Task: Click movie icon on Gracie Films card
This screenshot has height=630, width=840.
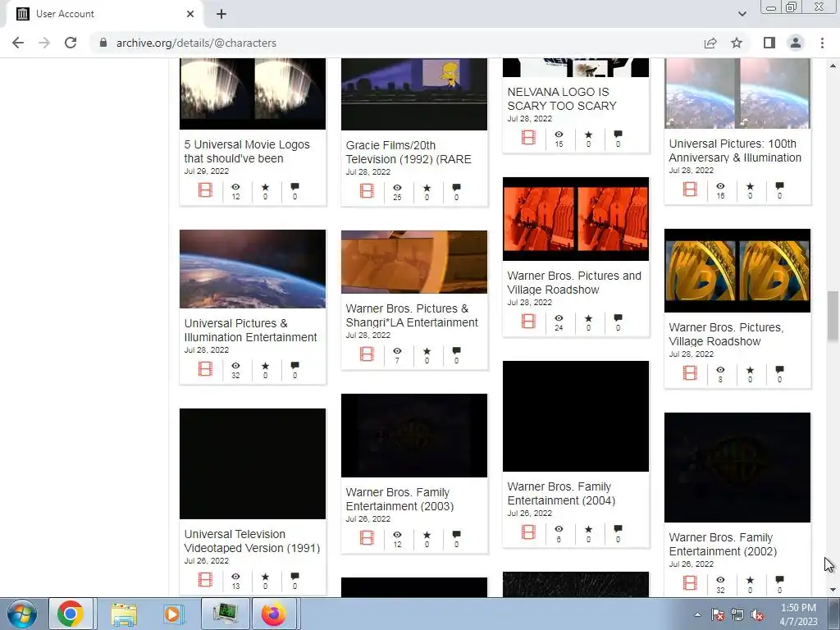Action: pyautogui.click(x=367, y=190)
